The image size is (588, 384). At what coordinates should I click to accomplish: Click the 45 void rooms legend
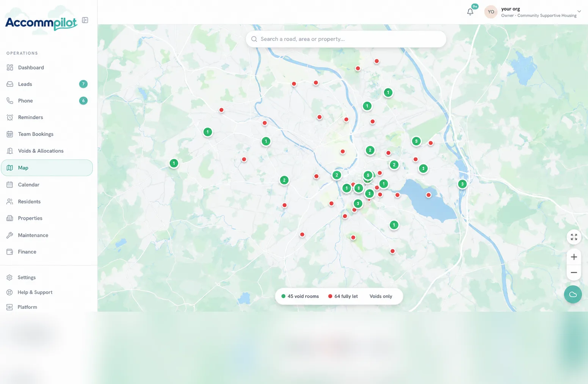point(300,297)
